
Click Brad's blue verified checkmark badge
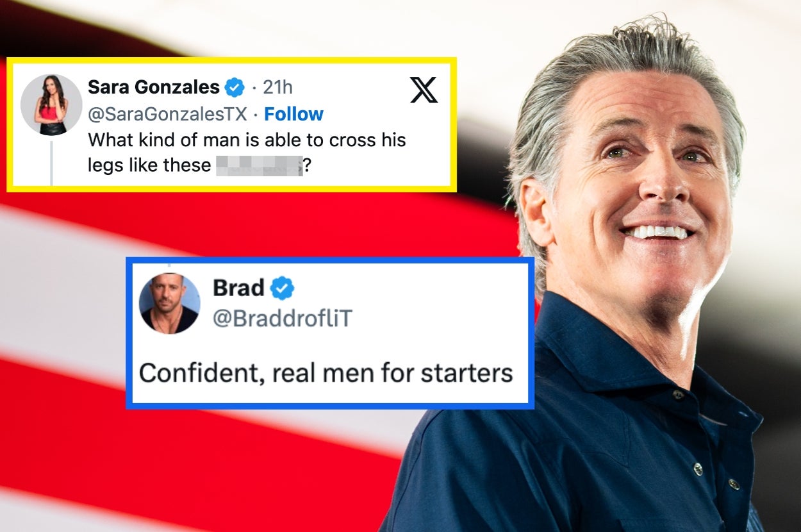click(x=282, y=288)
